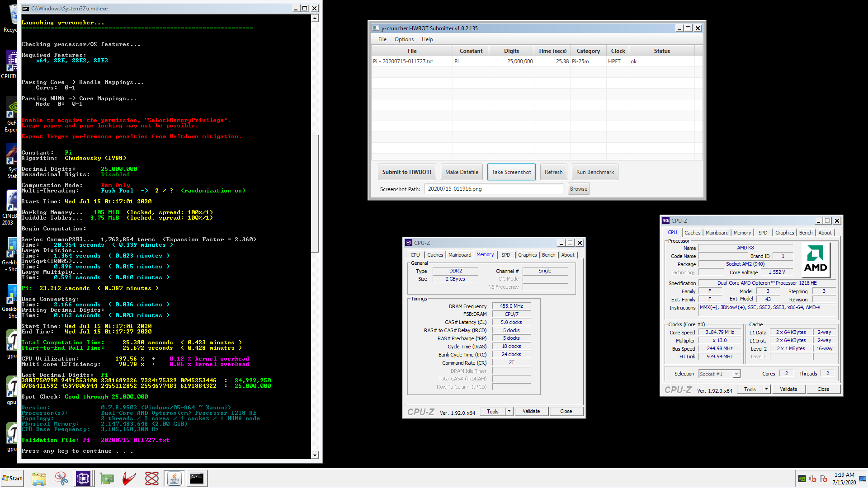Open the Cinebench 2003 desktop icon

(10, 208)
